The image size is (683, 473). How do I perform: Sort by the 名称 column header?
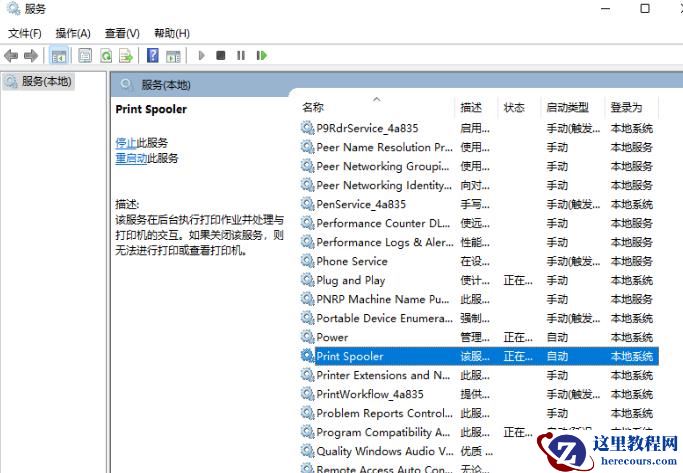(x=313, y=107)
